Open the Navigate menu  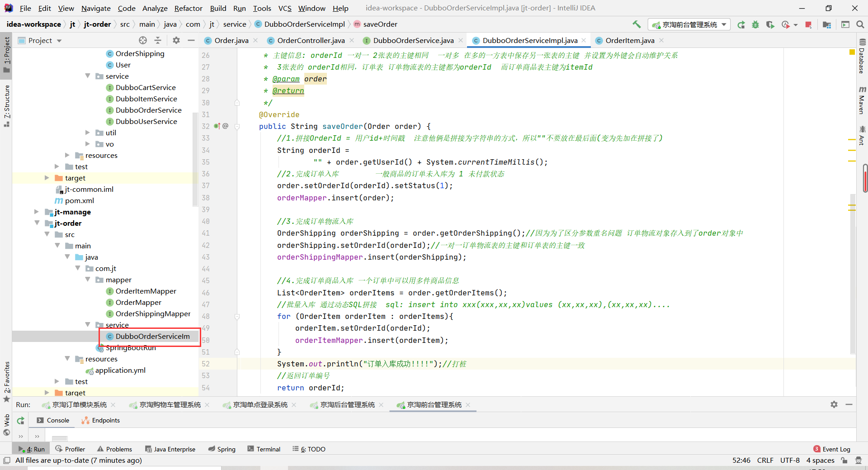click(x=96, y=8)
